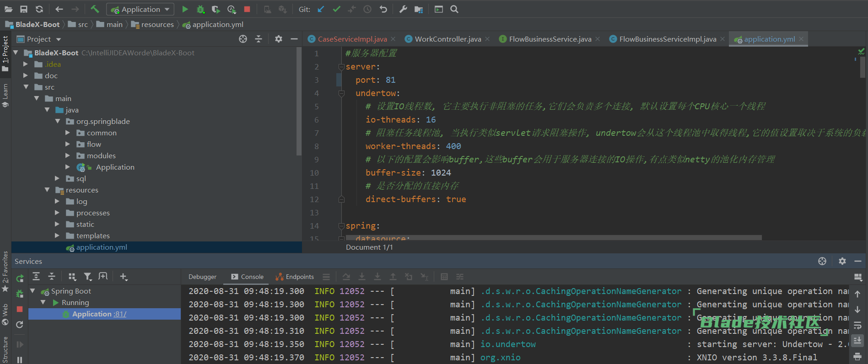Synchronize files with the reload toolbar icon
This screenshot has width=868, height=364.
(39, 9)
